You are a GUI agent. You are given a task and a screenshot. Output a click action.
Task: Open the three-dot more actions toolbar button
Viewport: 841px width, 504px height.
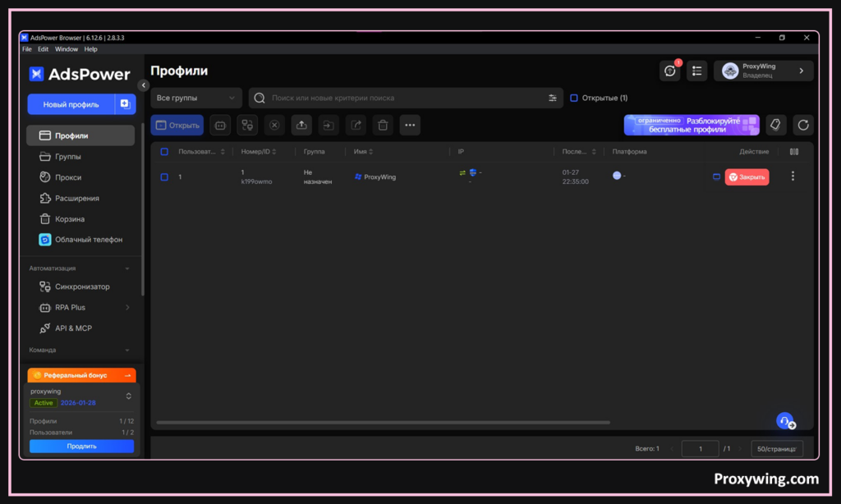tap(410, 126)
